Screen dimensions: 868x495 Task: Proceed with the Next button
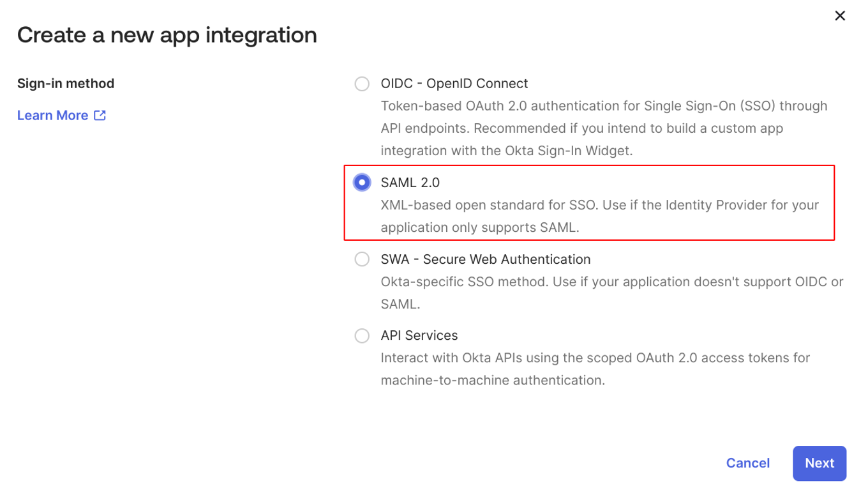(x=819, y=463)
